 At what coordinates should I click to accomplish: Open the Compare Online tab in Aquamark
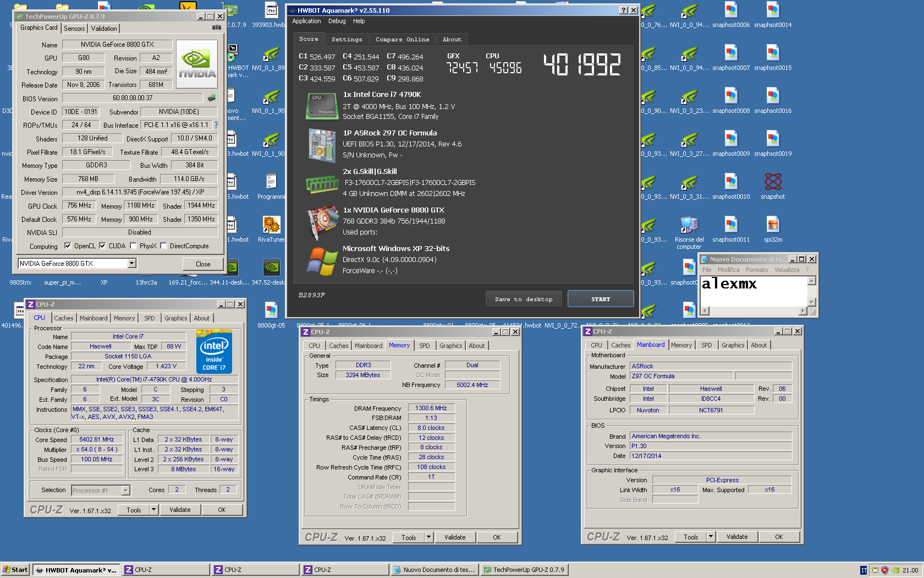pos(403,40)
